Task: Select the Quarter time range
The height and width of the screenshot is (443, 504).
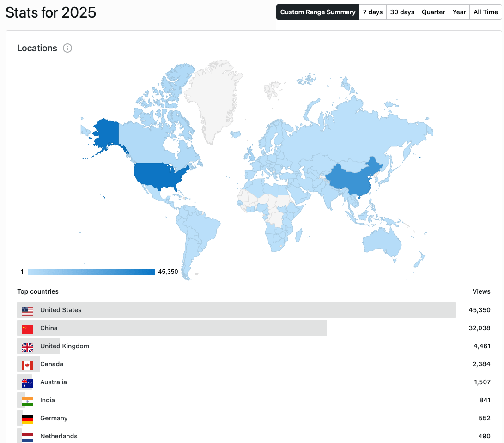Action: coord(433,12)
